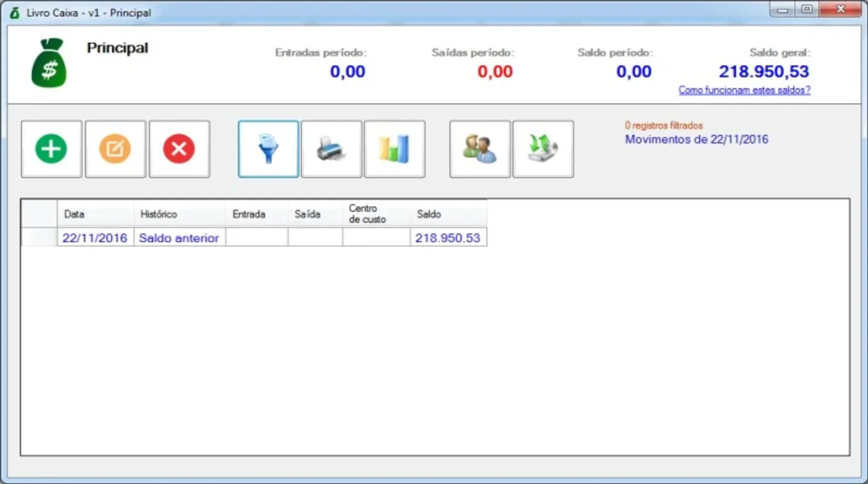Select the 22/11/2016 date cell
Viewport: 868px width, 484px height.
pos(95,238)
